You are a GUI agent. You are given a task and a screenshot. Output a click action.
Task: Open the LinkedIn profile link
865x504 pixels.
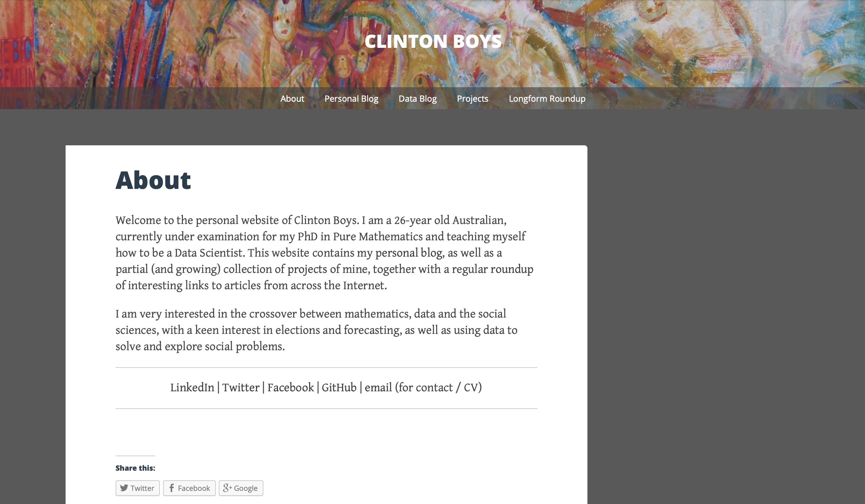click(x=192, y=387)
